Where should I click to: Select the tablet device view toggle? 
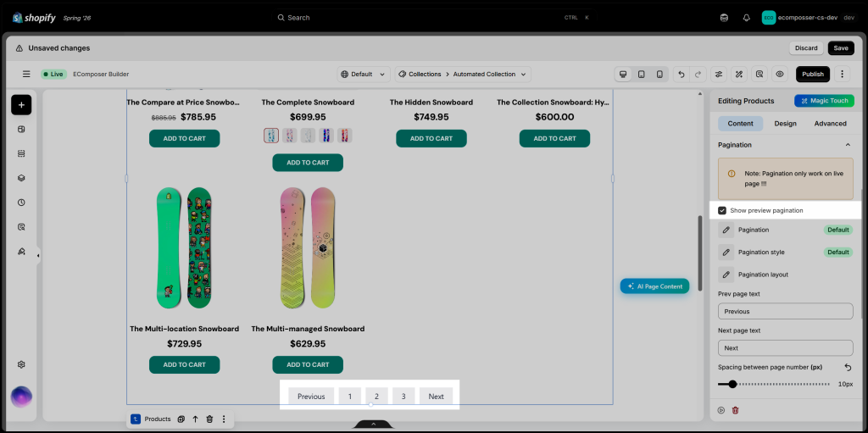point(641,75)
